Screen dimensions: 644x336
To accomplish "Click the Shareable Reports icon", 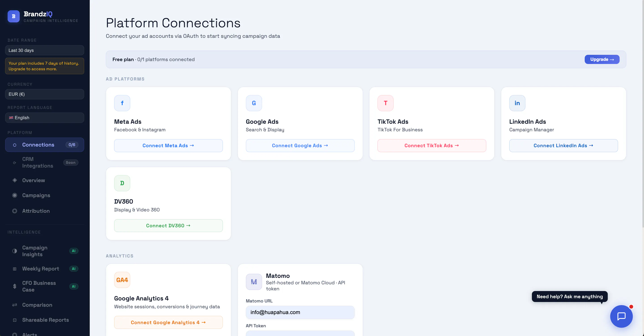I will [15, 320].
